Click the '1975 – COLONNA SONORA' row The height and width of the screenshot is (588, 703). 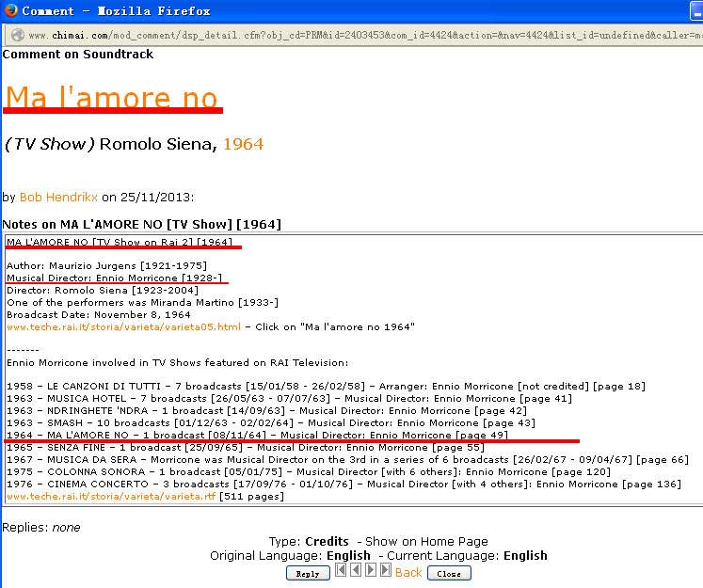click(309, 471)
